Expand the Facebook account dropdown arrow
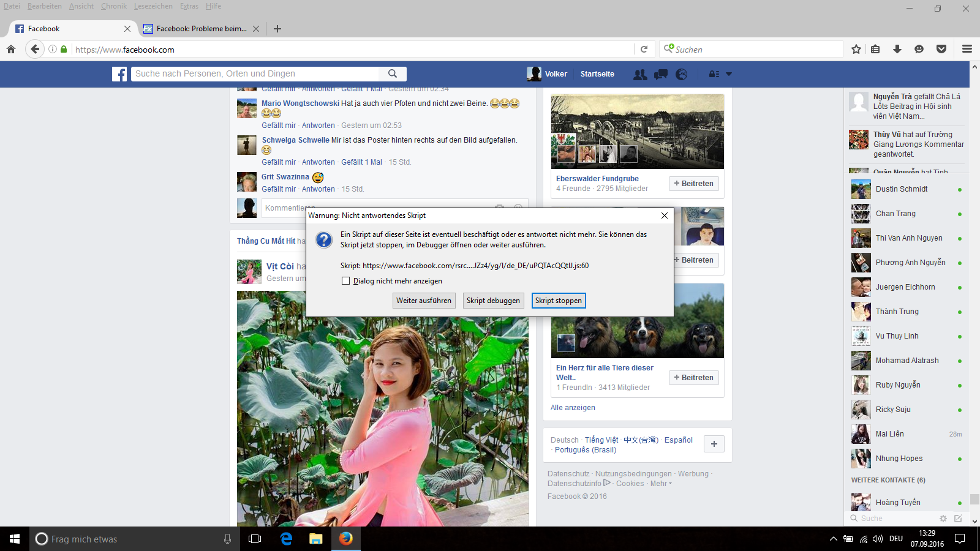Image resolution: width=980 pixels, height=551 pixels. click(x=729, y=74)
